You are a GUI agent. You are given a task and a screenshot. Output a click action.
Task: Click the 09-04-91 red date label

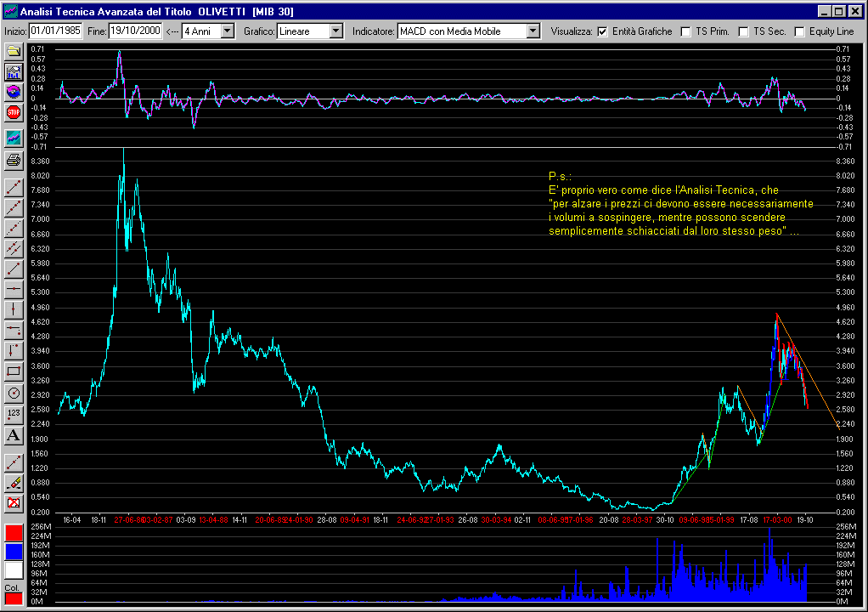point(354,520)
